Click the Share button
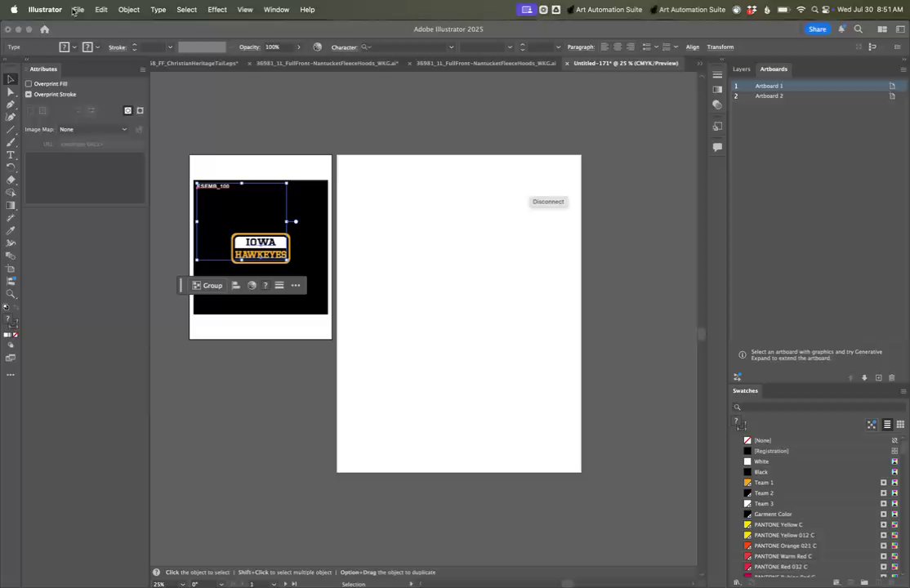 [x=817, y=29]
